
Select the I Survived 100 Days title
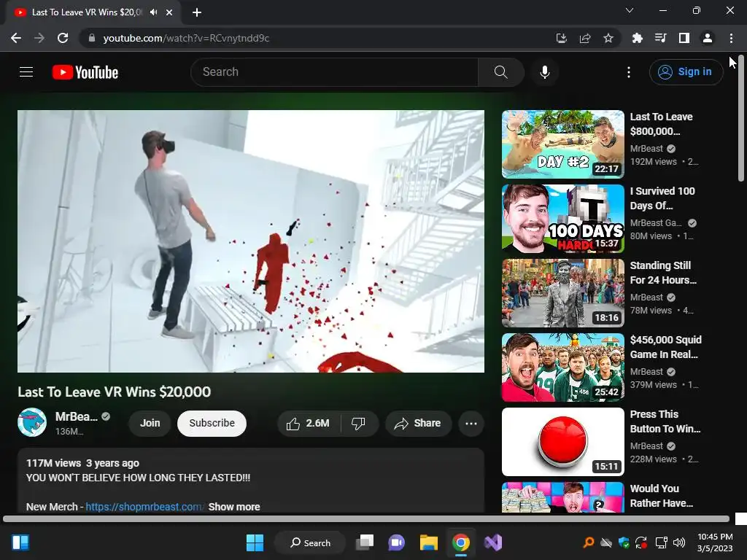[x=662, y=198]
